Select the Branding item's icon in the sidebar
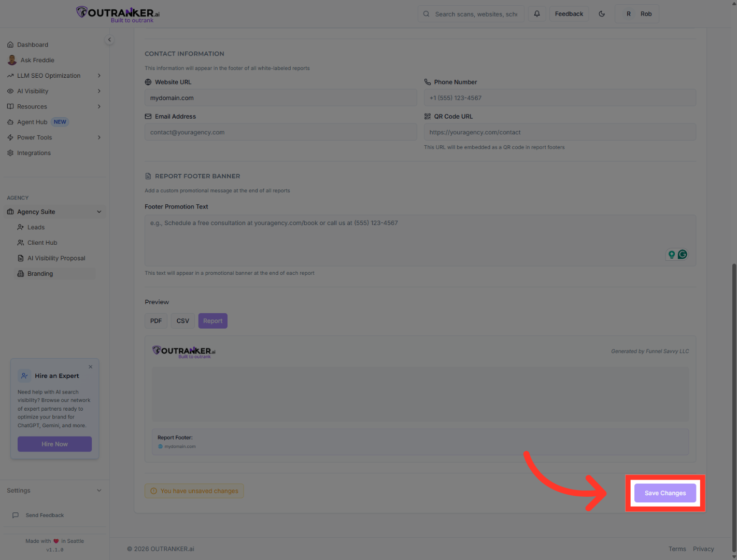 tap(20, 273)
